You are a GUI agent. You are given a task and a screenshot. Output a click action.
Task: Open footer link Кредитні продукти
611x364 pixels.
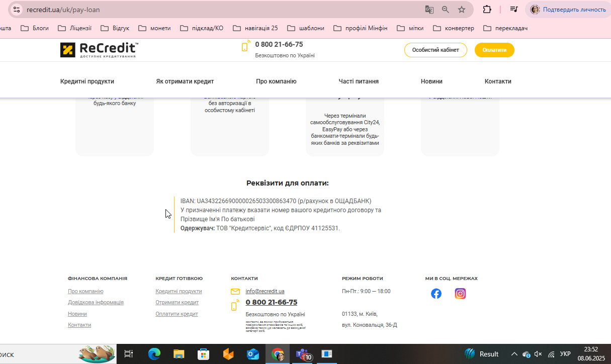pos(179,292)
